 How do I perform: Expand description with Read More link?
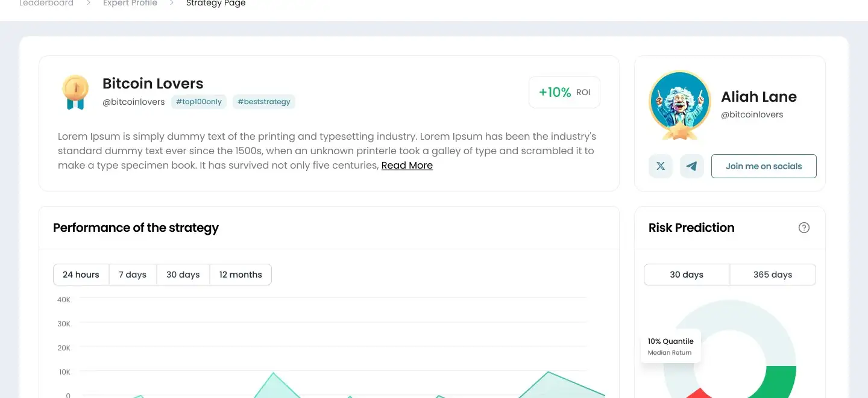(407, 166)
